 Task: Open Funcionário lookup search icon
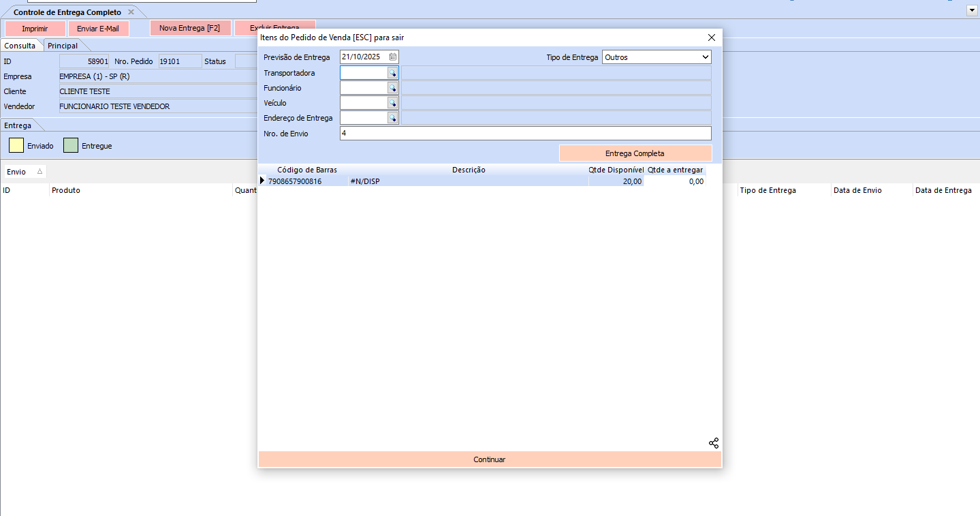[392, 88]
